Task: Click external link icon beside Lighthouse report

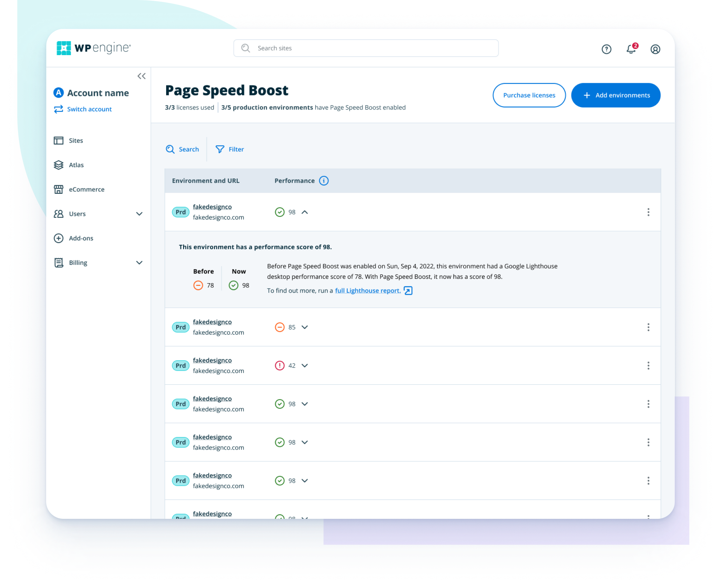Action: 408,291
